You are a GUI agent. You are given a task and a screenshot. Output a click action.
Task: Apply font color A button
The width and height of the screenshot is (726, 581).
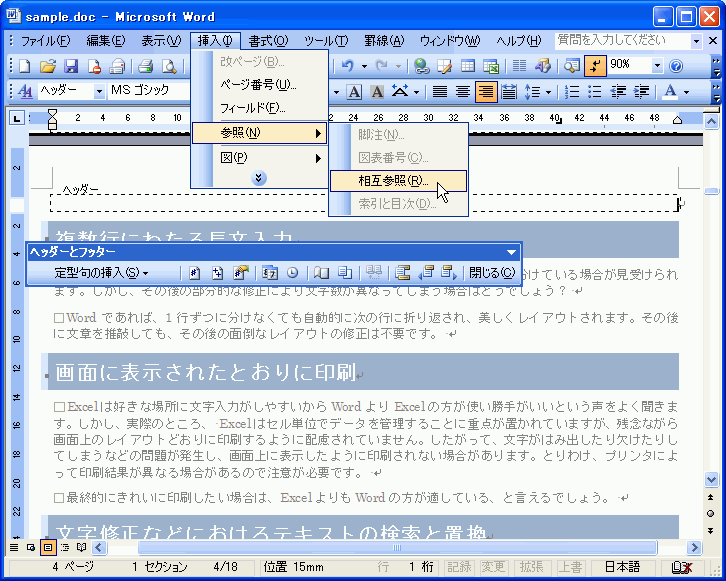tap(670, 92)
